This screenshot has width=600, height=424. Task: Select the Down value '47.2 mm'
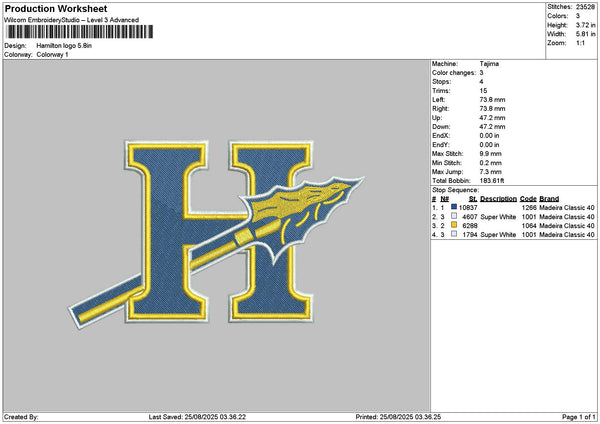click(492, 127)
